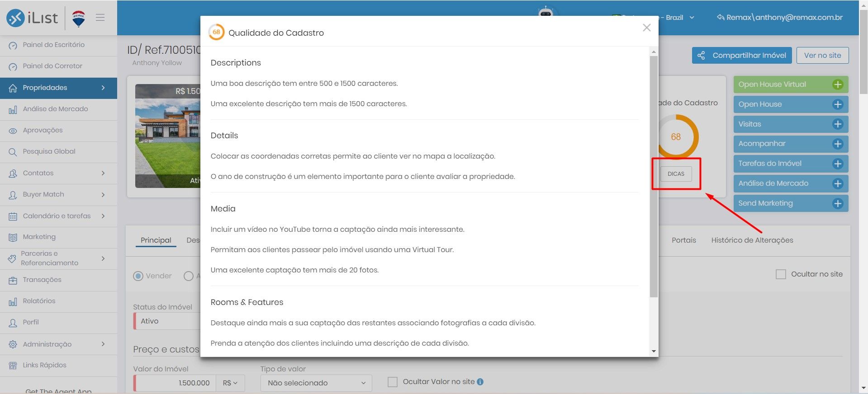868x394 pixels.
Task: Check the Ocultar no site checkbox
Action: tap(781, 274)
